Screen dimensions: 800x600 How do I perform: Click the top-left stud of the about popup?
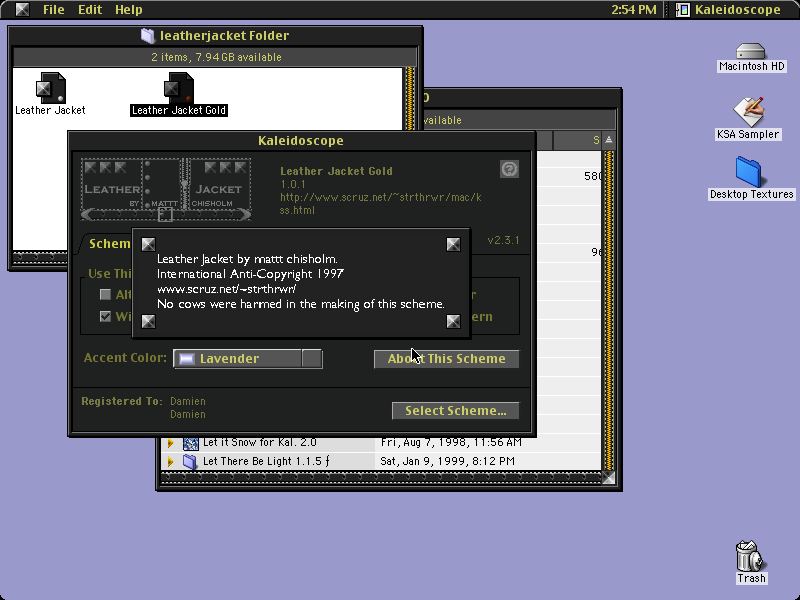(x=148, y=244)
